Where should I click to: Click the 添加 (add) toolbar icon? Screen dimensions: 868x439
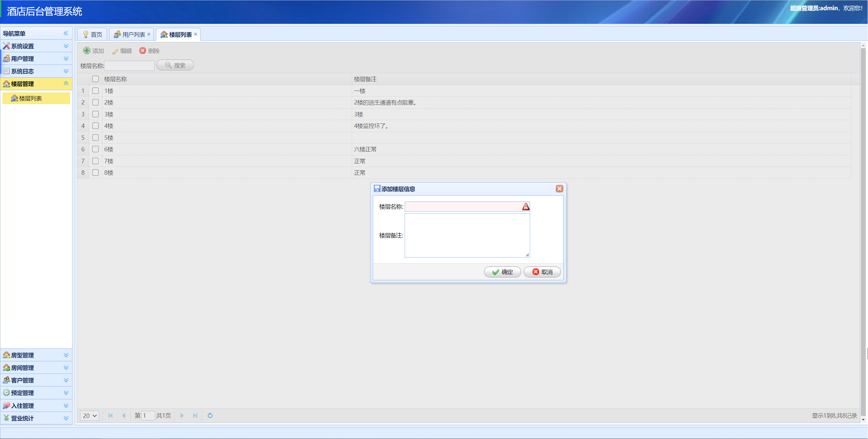click(94, 51)
